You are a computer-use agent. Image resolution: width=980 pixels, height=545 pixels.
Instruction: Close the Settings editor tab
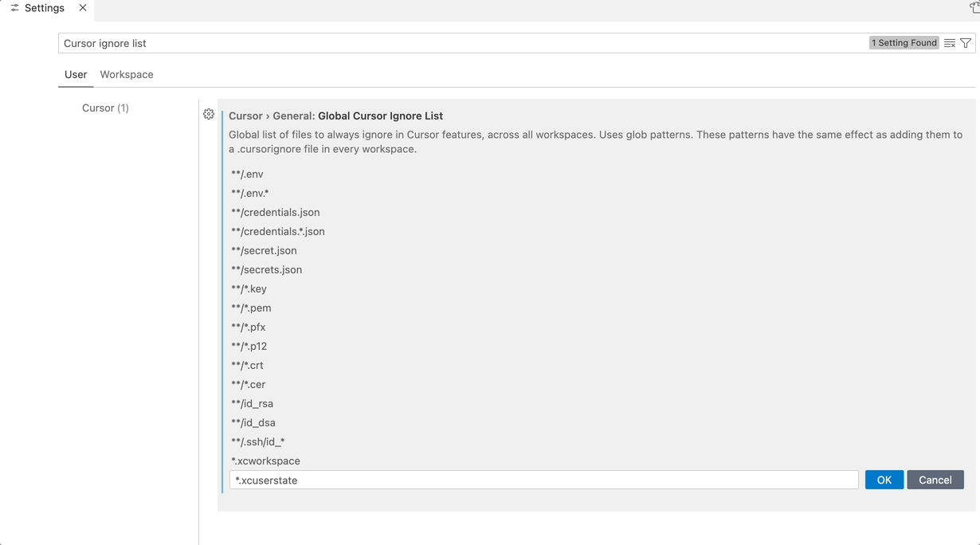[x=83, y=8]
